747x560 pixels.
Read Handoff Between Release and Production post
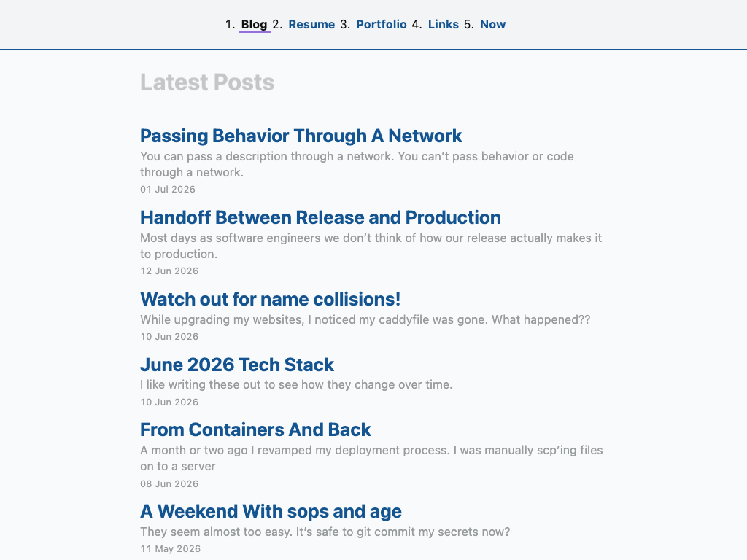pyautogui.click(x=321, y=217)
